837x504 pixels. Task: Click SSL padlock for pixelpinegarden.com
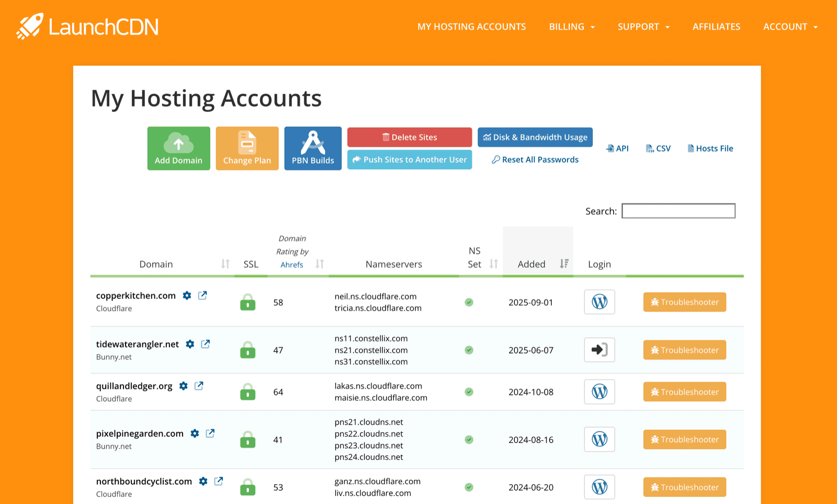[248, 440]
